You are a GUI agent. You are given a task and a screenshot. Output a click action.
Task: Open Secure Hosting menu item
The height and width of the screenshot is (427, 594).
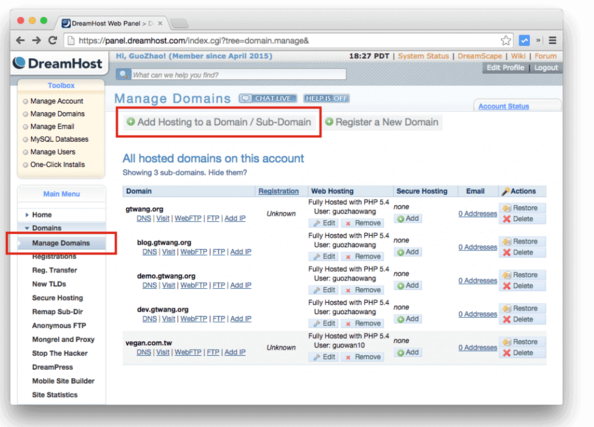(x=57, y=298)
